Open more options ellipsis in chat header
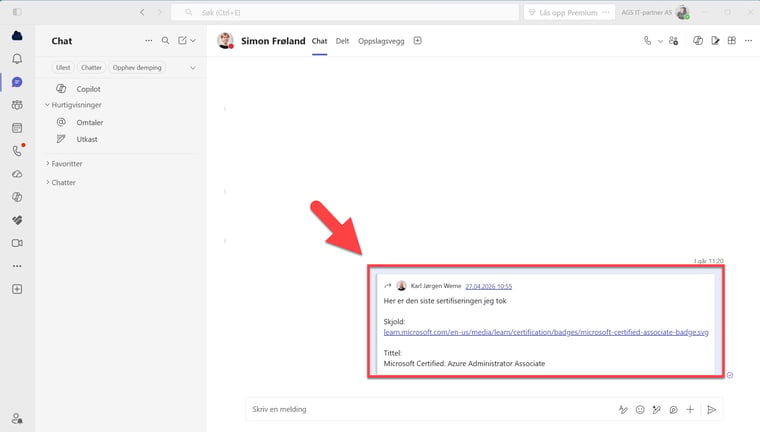Screen dimensions: 760x432 [x=748, y=41]
